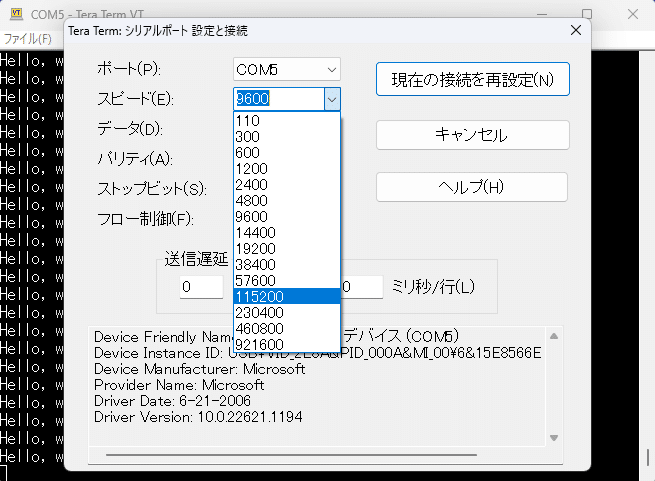Select 2400 baud rate
Viewport: 655px width, 481px height.
287,185
